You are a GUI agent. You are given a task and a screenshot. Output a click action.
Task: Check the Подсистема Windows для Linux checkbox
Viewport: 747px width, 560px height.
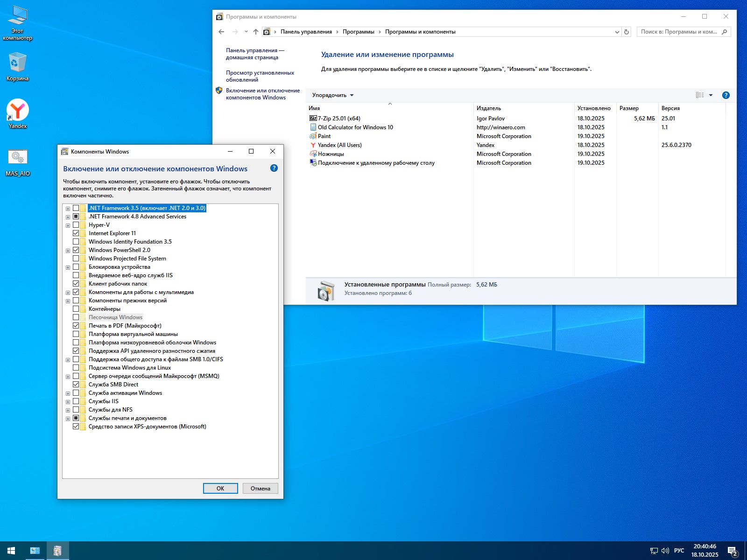pos(76,368)
